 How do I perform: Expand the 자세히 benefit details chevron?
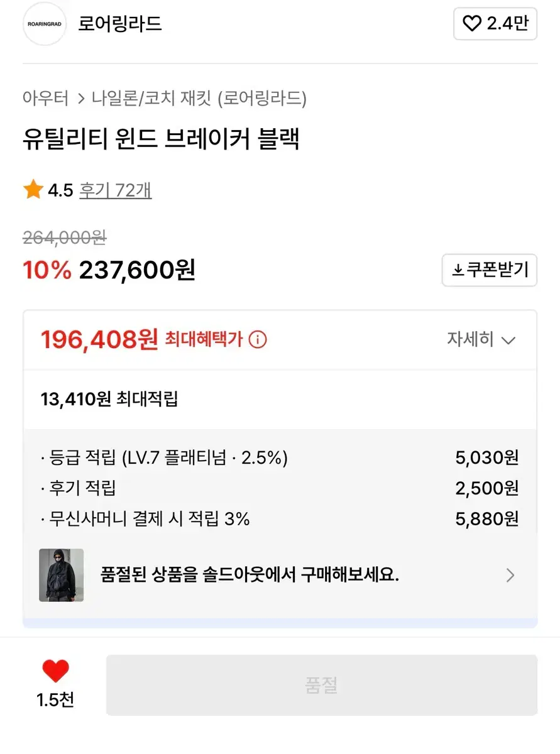508,341
